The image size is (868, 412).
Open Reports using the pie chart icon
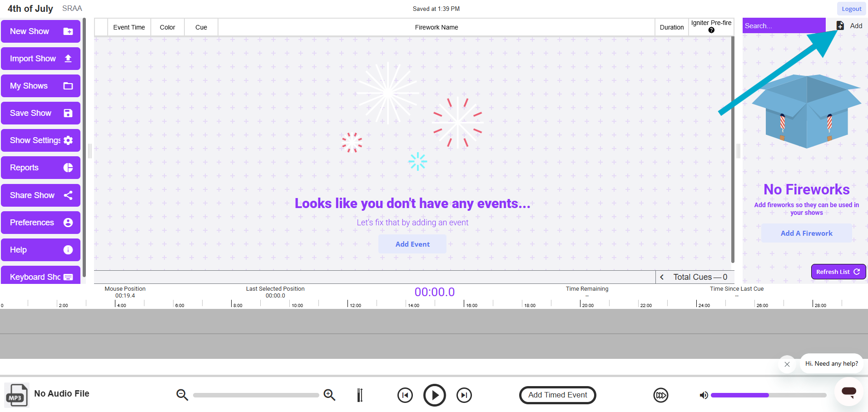point(68,167)
